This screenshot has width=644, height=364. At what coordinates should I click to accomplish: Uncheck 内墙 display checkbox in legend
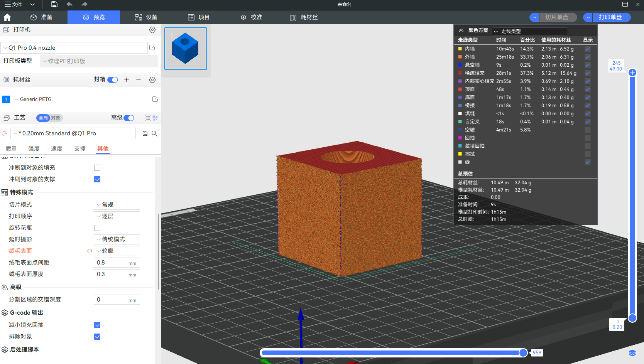click(587, 49)
